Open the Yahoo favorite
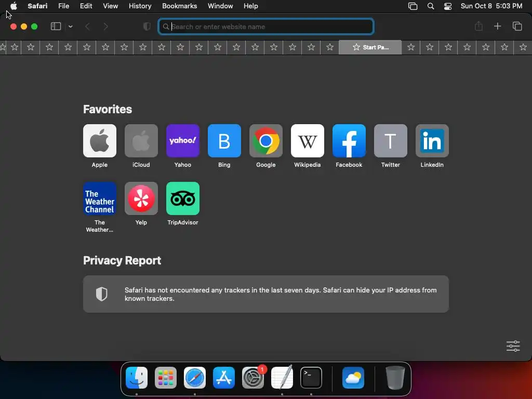 [182, 141]
